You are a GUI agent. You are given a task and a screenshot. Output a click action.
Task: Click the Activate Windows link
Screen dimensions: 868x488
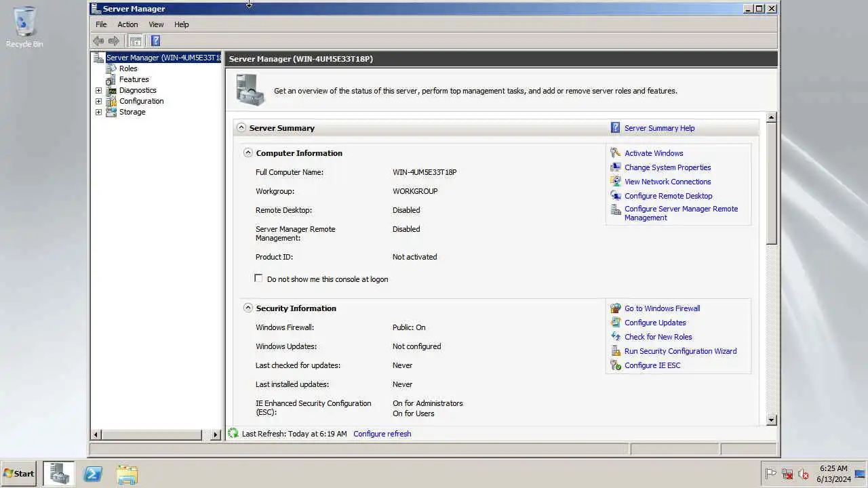654,153
